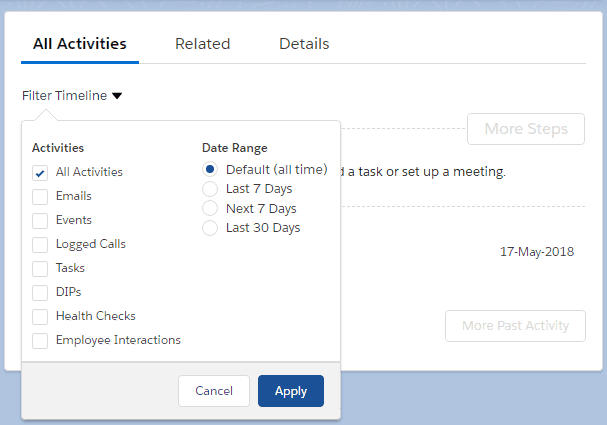The width and height of the screenshot is (607, 425).
Task: Check the Health Checks checkbox
Action: tap(40, 316)
